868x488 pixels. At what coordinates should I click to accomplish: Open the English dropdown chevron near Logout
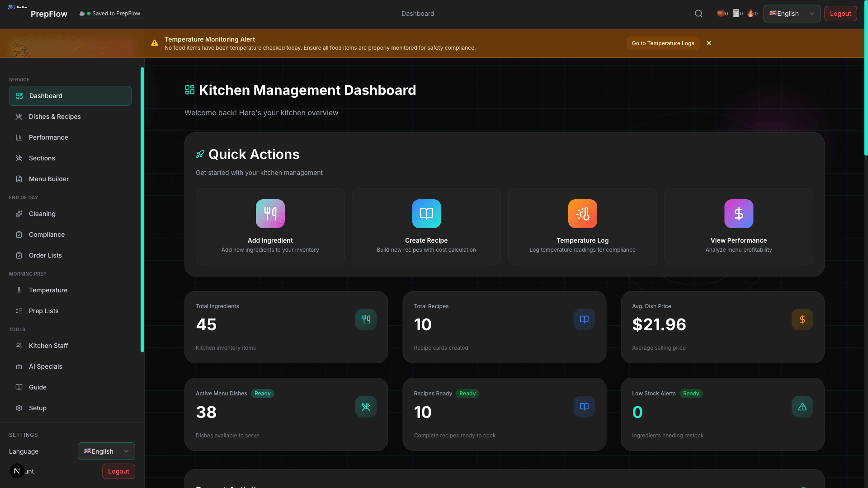tap(811, 14)
